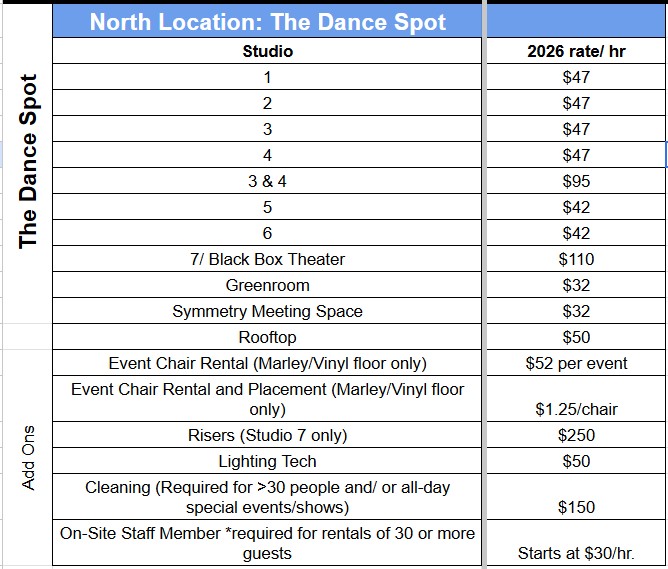The height and width of the screenshot is (569, 668).
Task: Select the 3 & 4 studio cell
Action: [268, 181]
